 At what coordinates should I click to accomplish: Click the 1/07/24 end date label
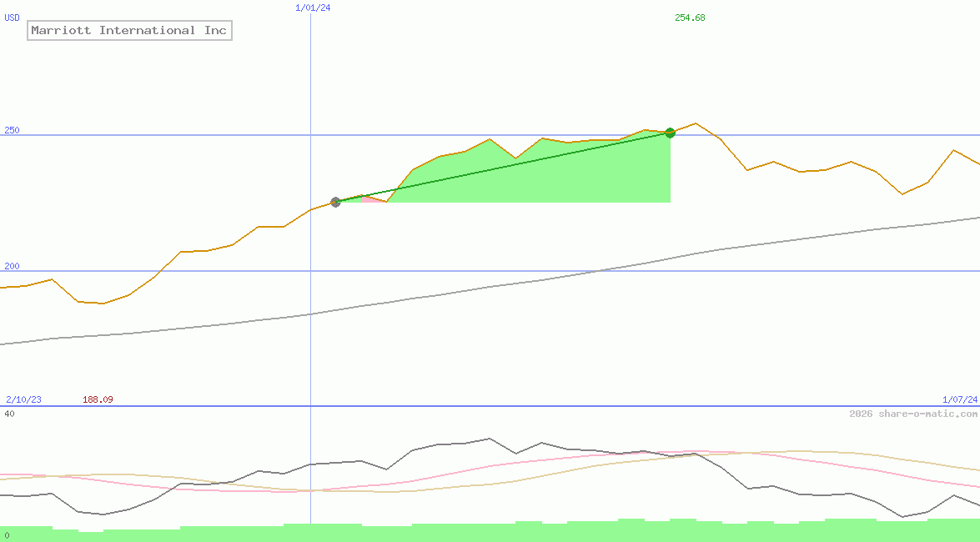[x=960, y=399]
